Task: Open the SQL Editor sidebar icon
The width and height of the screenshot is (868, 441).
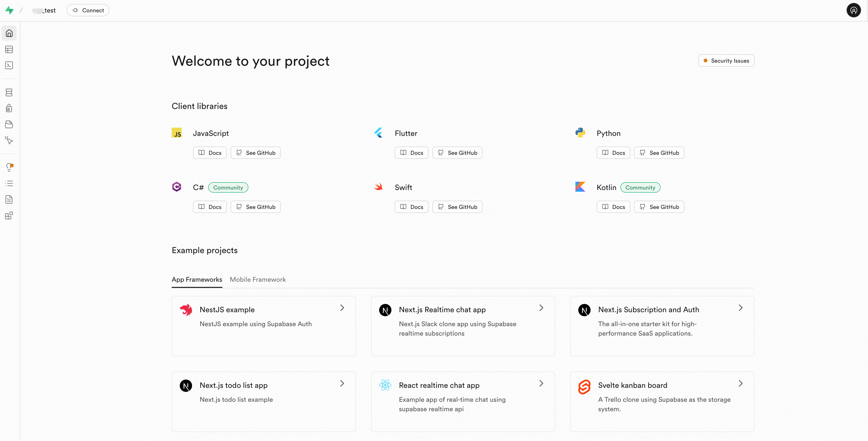Action: (x=9, y=65)
